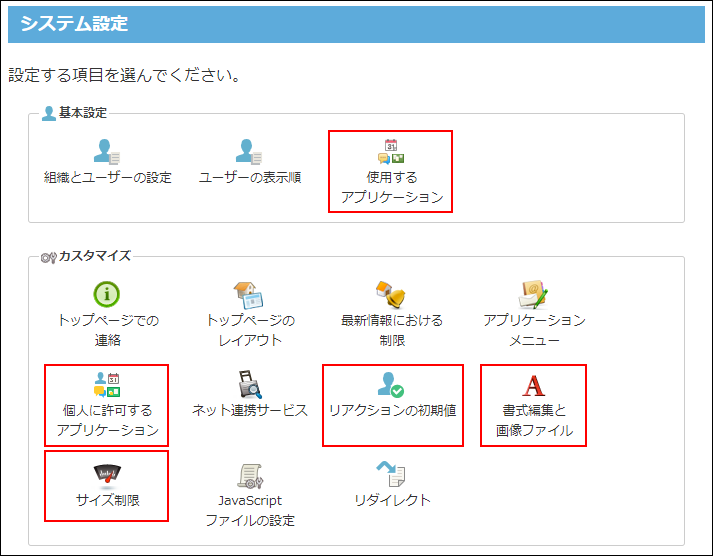Click the suitcase icon for ネット連携サービス
This screenshot has height=556, width=713.
click(x=250, y=385)
